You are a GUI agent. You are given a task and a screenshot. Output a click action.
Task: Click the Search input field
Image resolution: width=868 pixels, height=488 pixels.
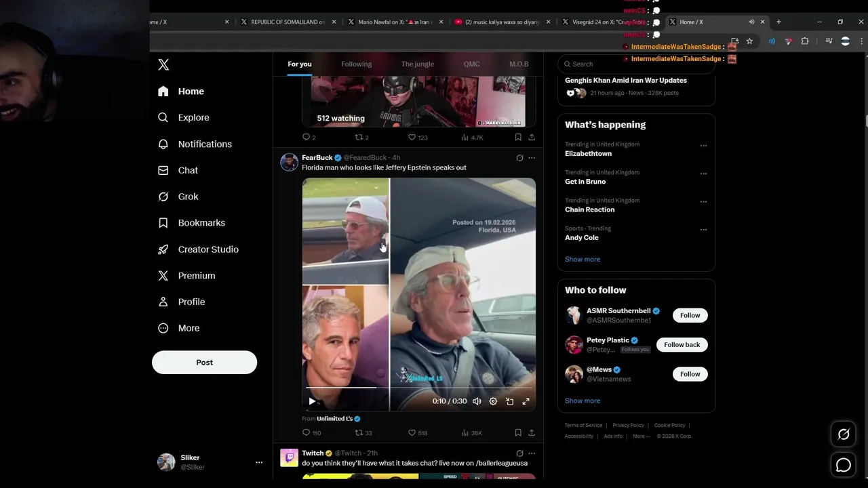(636, 64)
